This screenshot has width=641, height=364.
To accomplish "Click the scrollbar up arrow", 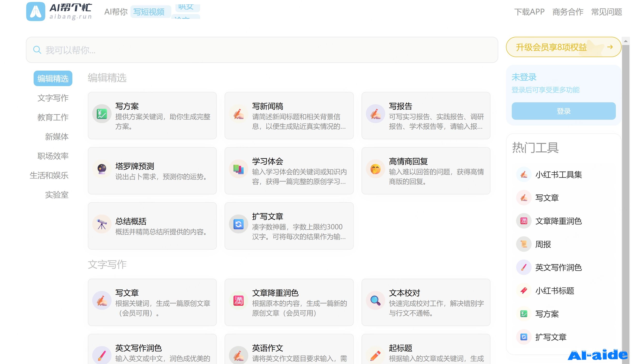I will 626,41.
